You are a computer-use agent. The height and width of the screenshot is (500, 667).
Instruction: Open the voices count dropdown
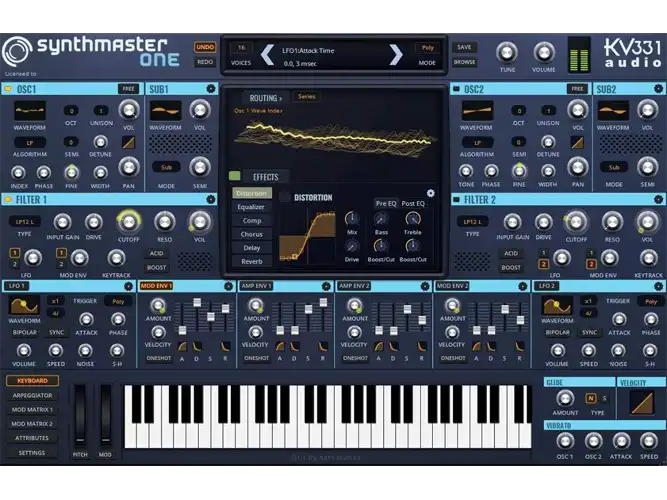coord(241,48)
